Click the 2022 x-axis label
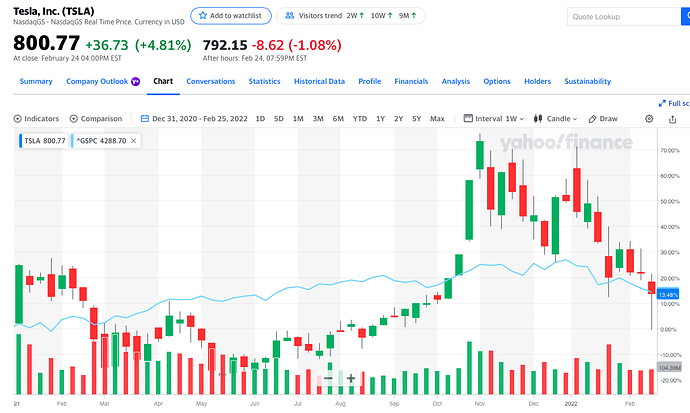 [x=571, y=404]
